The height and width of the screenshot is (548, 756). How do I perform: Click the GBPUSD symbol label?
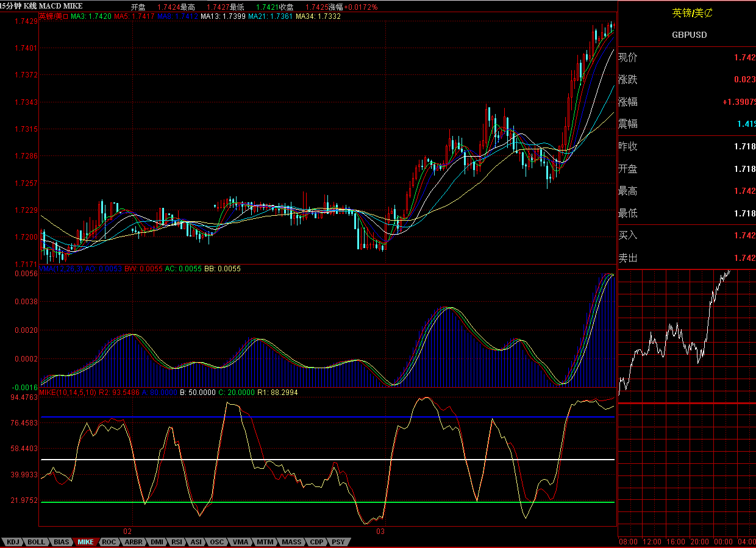click(x=689, y=35)
